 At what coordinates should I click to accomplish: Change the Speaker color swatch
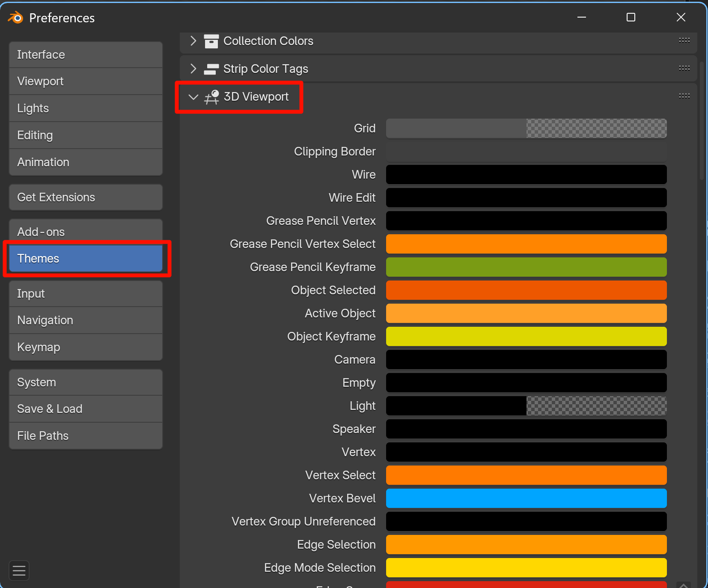[526, 429]
